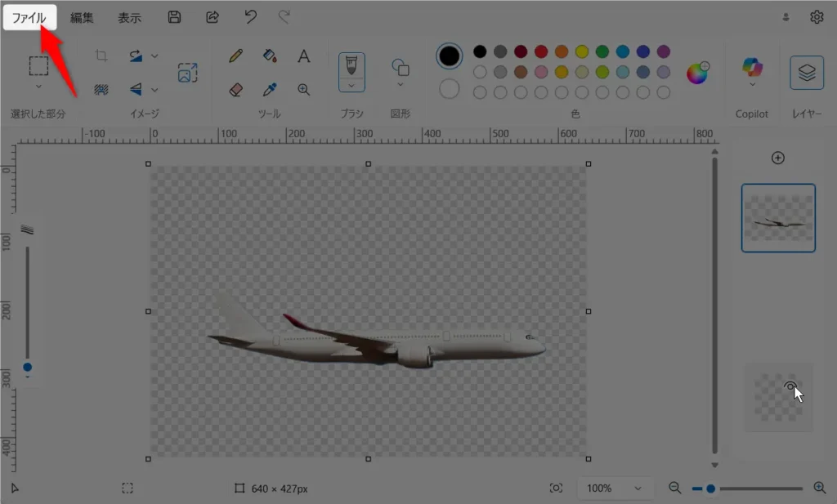Click the zoom in magnifier
The width and height of the screenshot is (837, 504).
(x=819, y=488)
